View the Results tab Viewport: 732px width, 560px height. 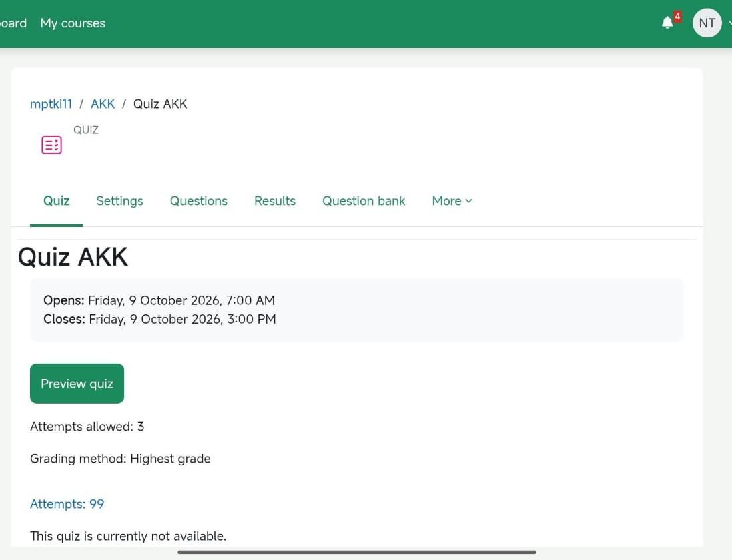coord(274,201)
